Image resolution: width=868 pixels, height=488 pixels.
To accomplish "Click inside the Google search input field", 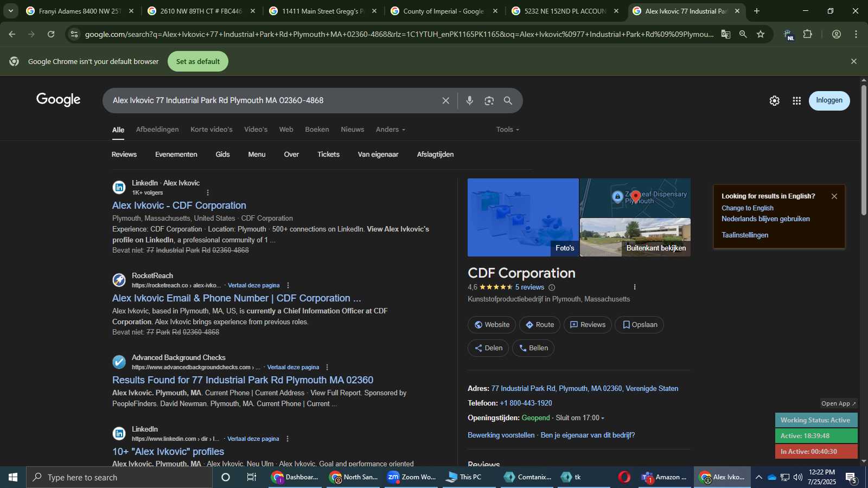I will 271,101.
